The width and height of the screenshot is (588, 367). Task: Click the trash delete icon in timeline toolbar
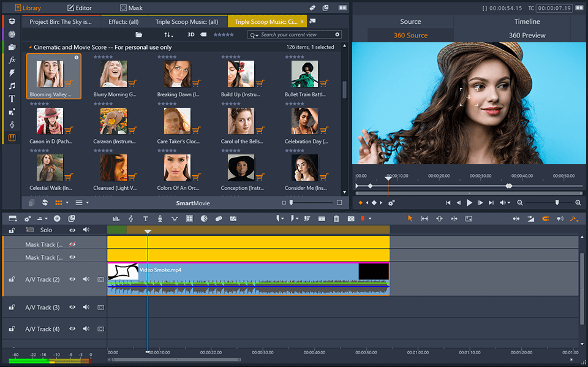tap(336, 219)
